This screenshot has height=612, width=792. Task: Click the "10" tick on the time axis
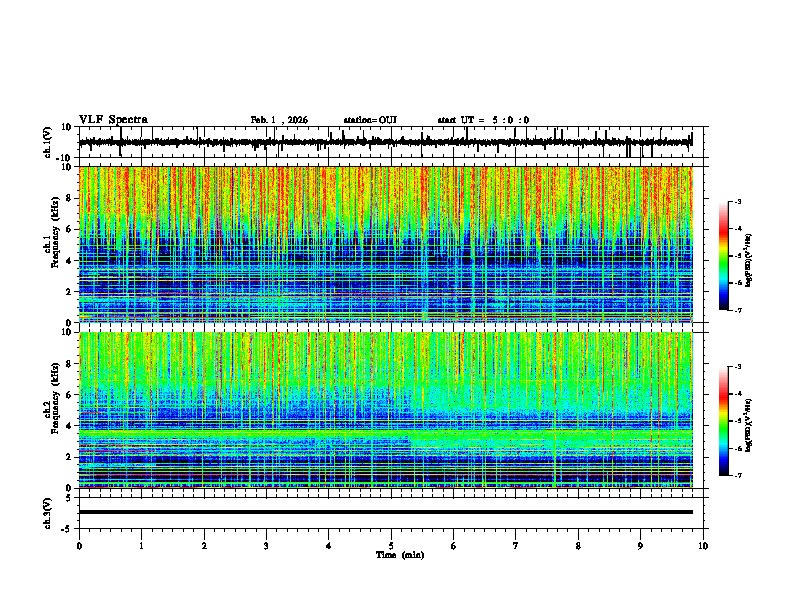[x=703, y=546]
